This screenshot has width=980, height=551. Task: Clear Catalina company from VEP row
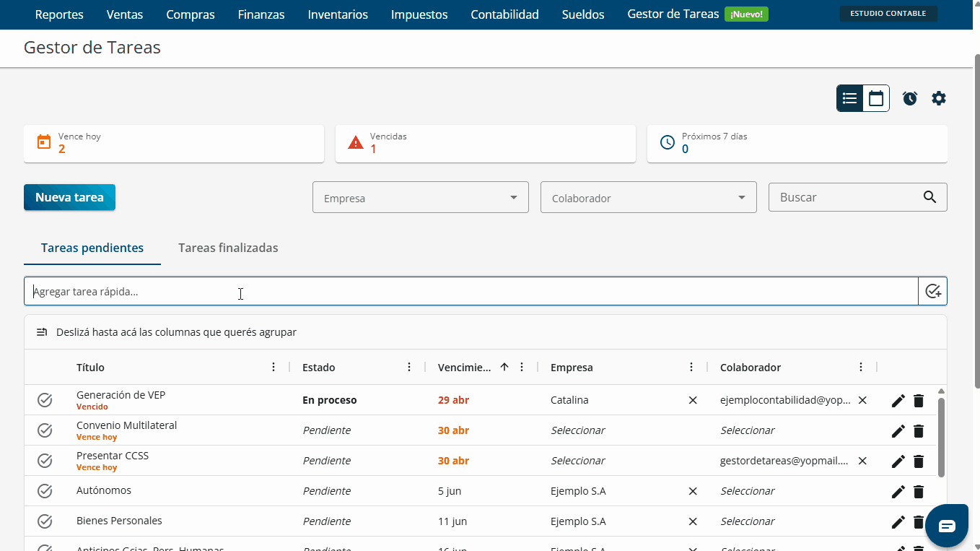coord(693,400)
